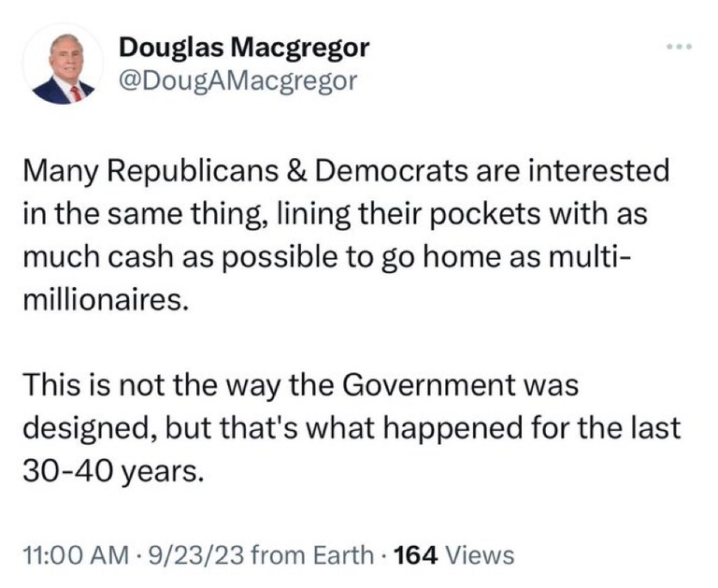The width and height of the screenshot is (718, 588).
Task: Open the 164 view count number
Action: pyautogui.click(x=418, y=555)
